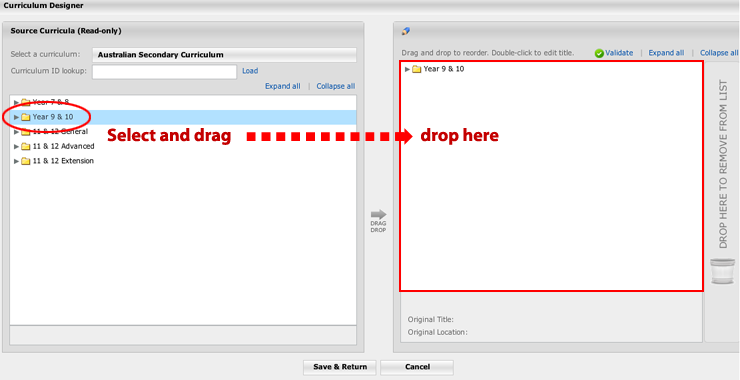Click Expand all in the right panel
This screenshot has height=380, width=740.
(x=666, y=53)
